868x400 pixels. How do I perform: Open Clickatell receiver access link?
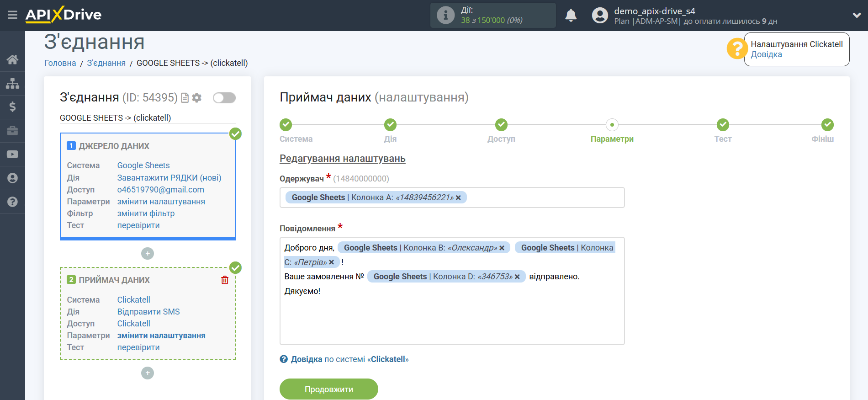coord(134,324)
